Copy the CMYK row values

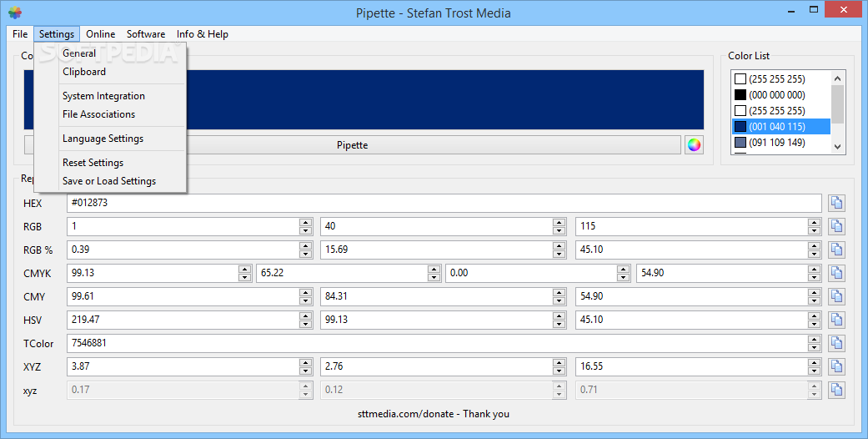(836, 273)
